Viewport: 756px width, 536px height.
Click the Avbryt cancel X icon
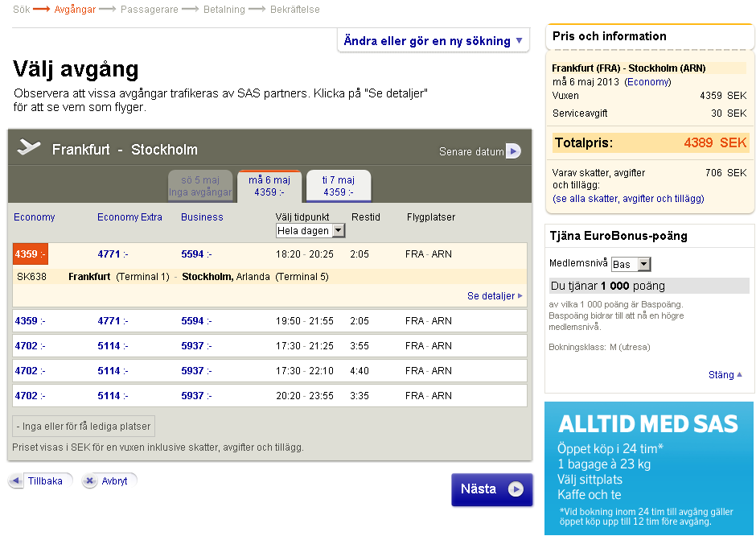click(x=90, y=481)
